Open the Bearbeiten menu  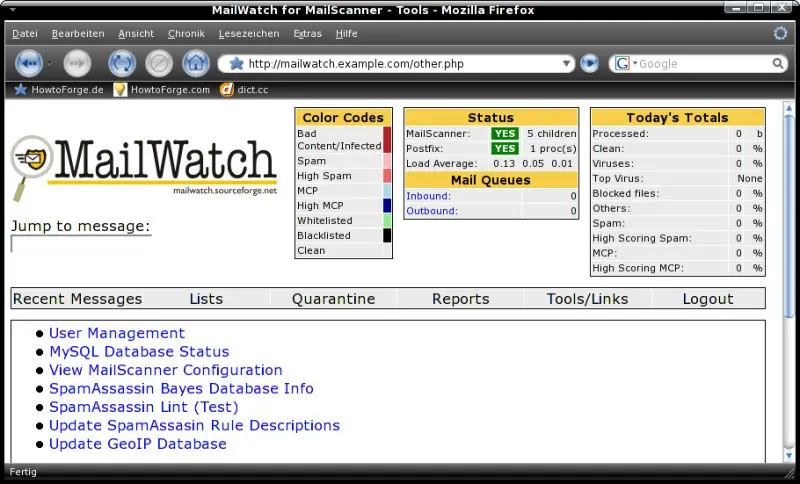78,34
